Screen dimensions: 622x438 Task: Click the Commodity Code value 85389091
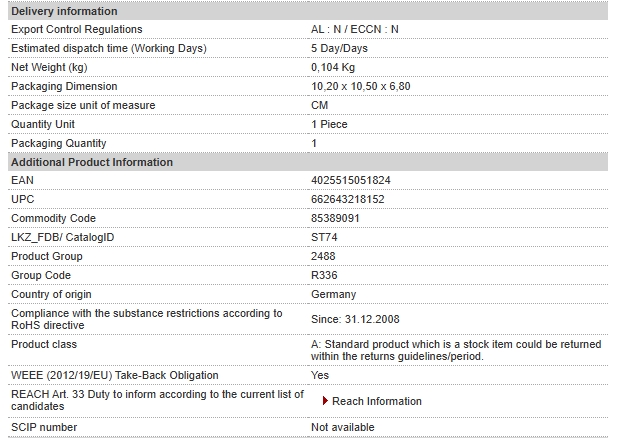[x=335, y=218]
